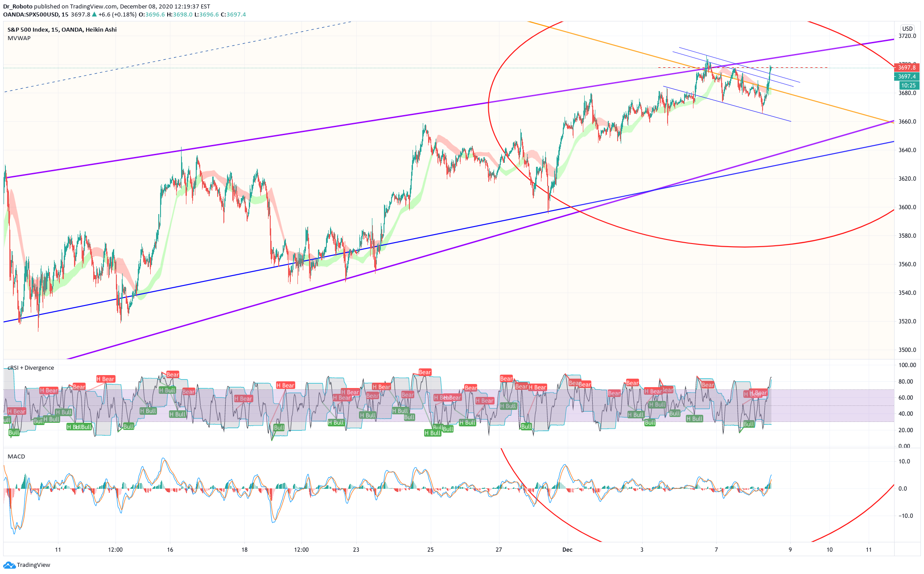Viewport: 924px width, 574px height.
Task: Click the 3 date label after Dec
Action: [642, 550]
